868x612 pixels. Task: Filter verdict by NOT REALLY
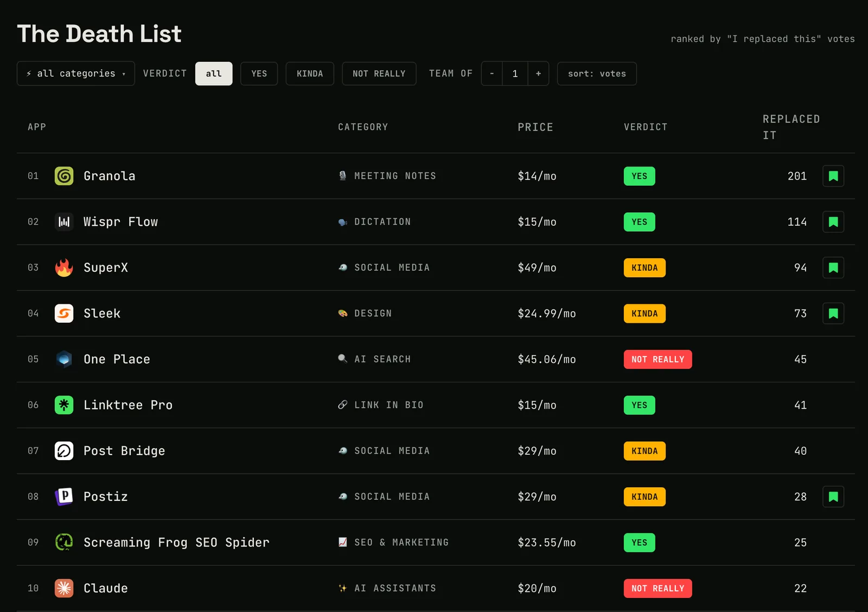click(379, 73)
